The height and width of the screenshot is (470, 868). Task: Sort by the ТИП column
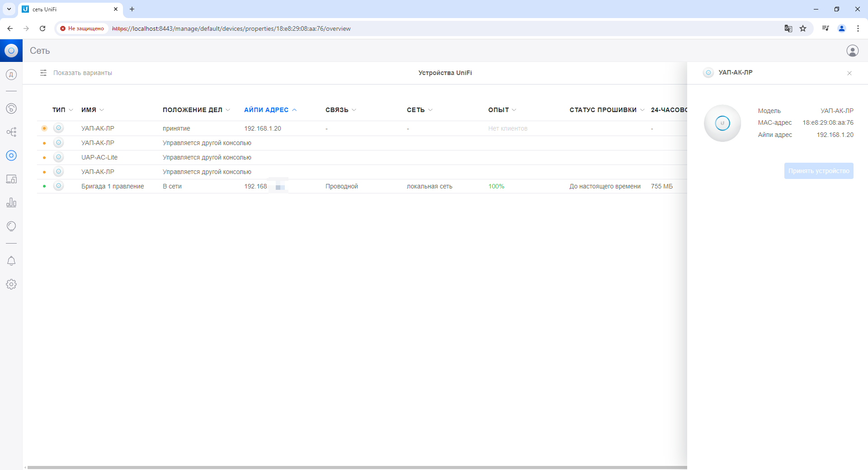pyautogui.click(x=62, y=110)
